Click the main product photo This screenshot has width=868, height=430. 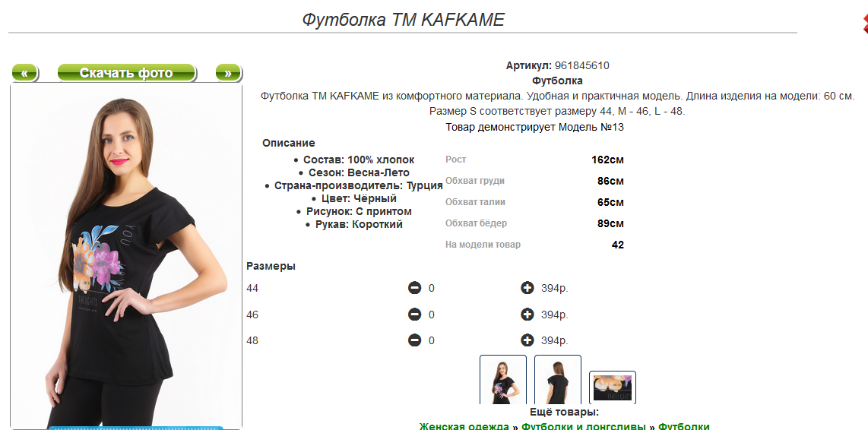click(126, 256)
